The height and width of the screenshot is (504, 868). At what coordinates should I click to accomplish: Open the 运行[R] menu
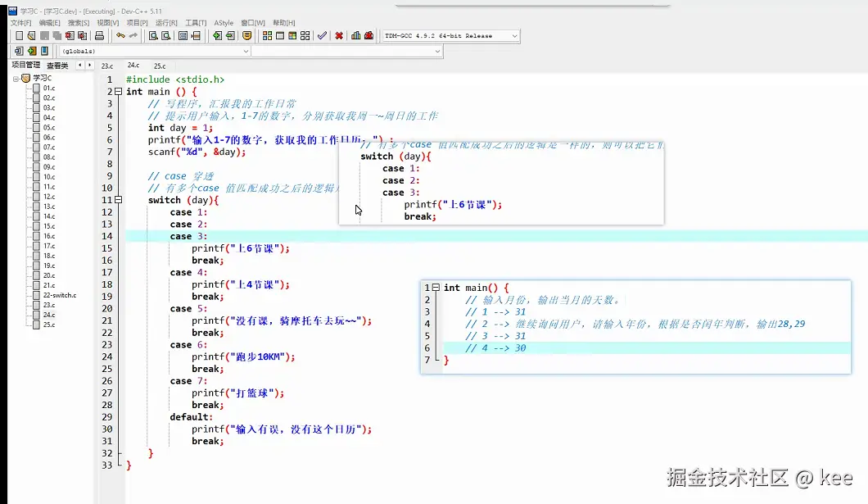[x=166, y=23]
